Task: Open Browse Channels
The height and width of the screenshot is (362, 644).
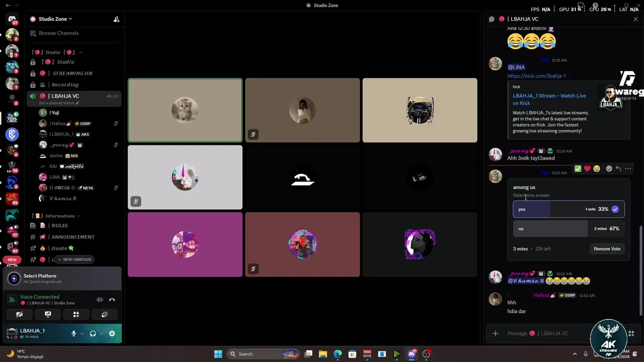Action: tap(74, 33)
